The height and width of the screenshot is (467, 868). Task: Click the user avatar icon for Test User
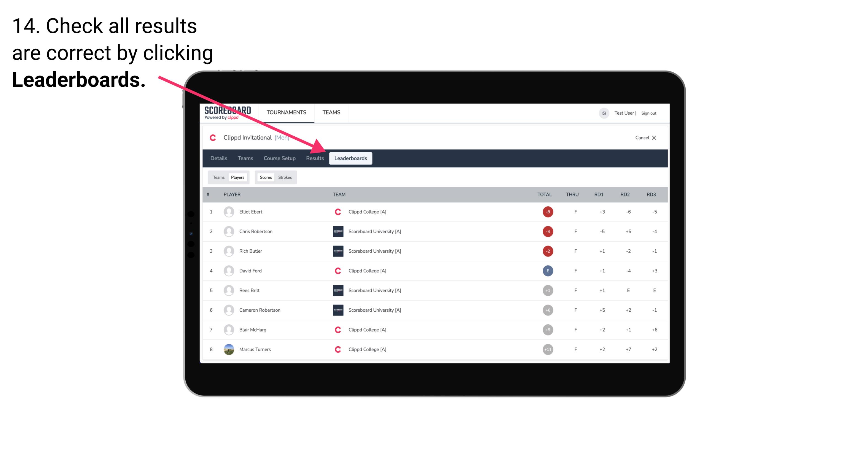(604, 113)
